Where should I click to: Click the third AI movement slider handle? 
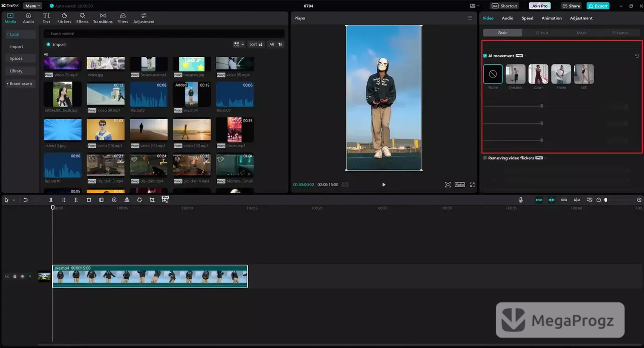coord(541,140)
